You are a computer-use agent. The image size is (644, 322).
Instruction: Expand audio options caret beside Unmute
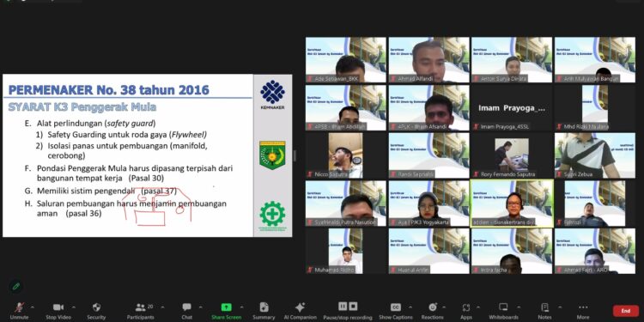[x=33, y=307]
